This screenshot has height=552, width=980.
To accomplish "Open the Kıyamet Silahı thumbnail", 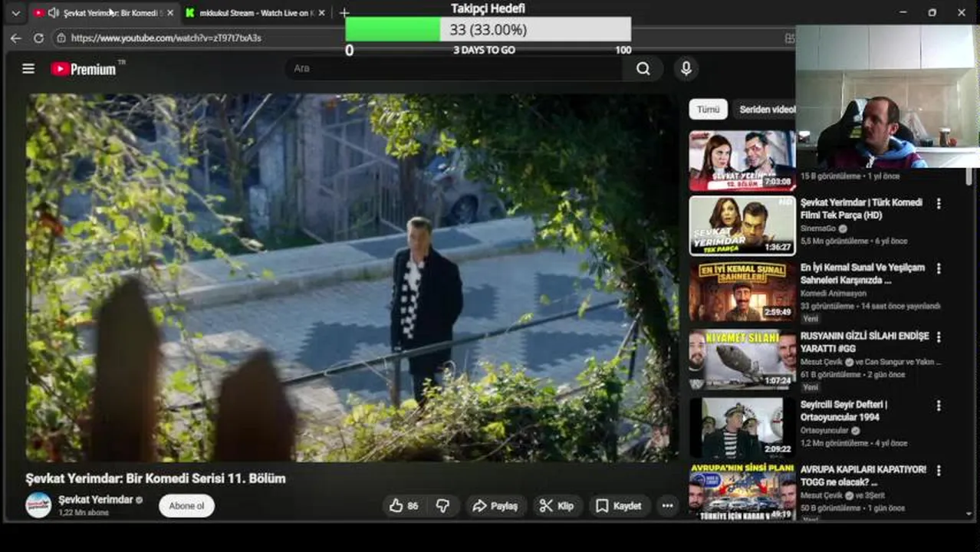I will (742, 360).
